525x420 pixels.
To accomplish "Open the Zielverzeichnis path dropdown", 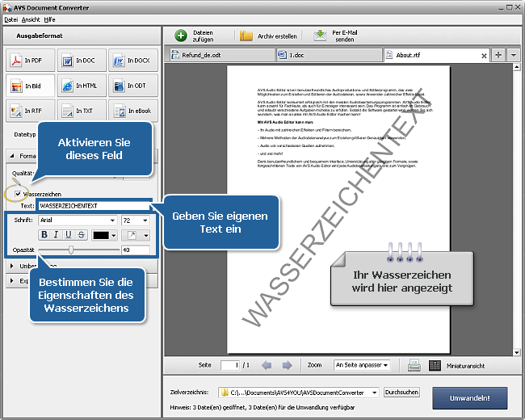I will point(375,393).
